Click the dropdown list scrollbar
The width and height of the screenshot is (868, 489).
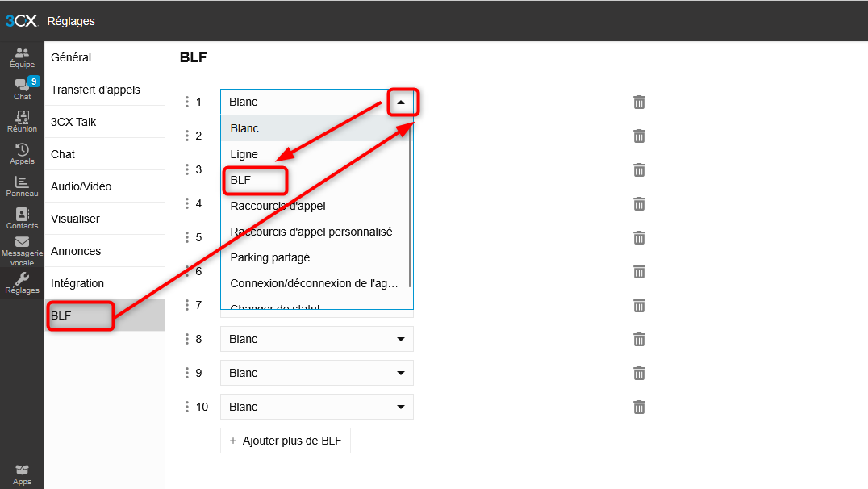coord(410,205)
